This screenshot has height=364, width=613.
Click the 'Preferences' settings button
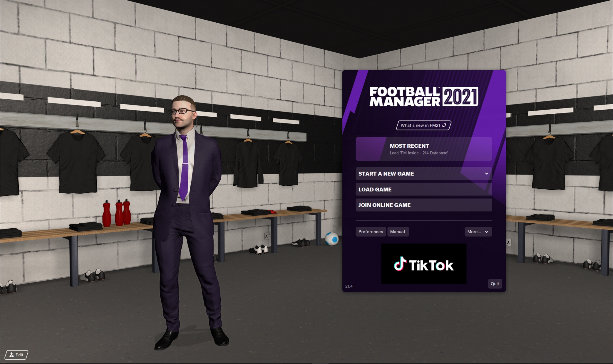(x=370, y=231)
